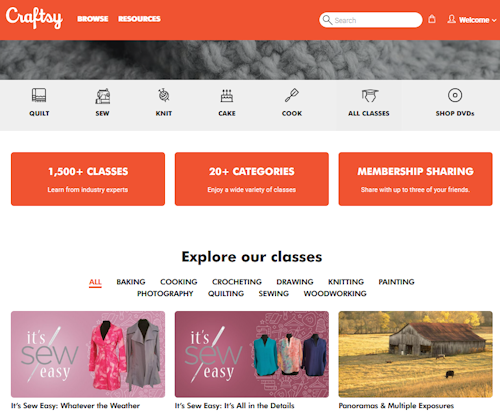Select the Woodworking filter tab
Image resolution: width=500 pixels, height=412 pixels.
(335, 294)
